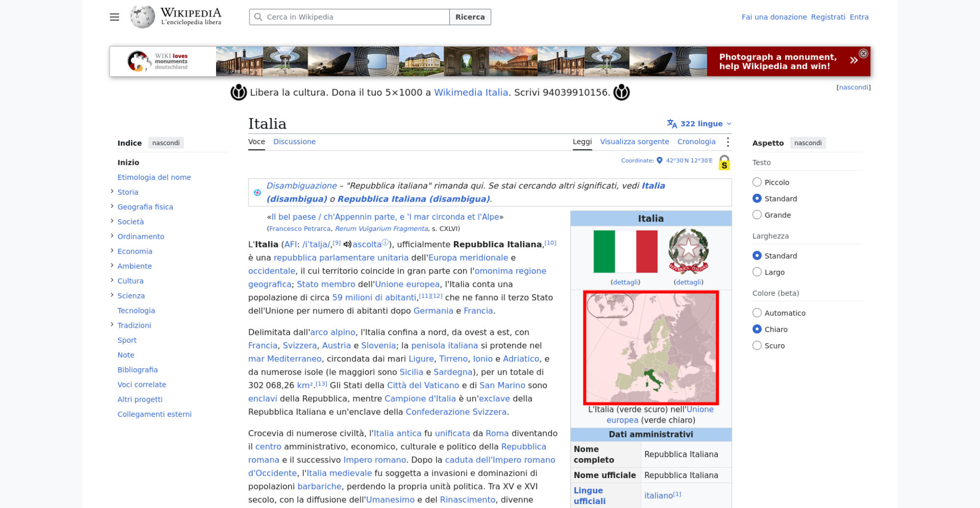Screen dimensions: 980x508
Task: Click the Ricerca search button
Action: click(x=470, y=17)
